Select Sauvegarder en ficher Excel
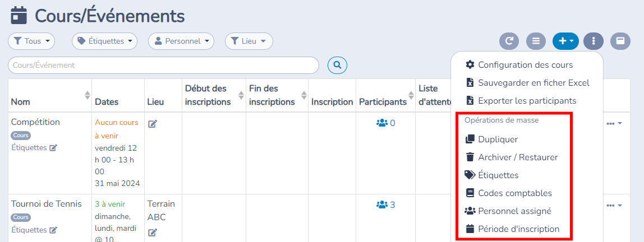Viewport: 644px width, 242px height. [528, 83]
